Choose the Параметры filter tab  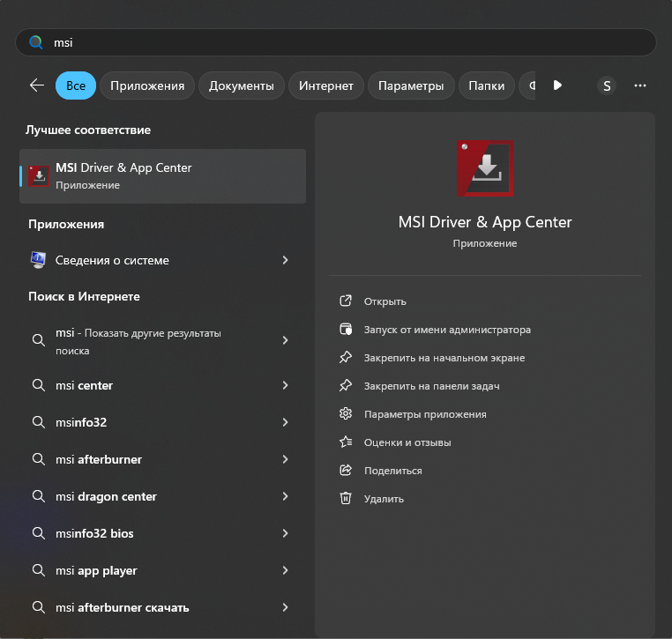pos(410,85)
